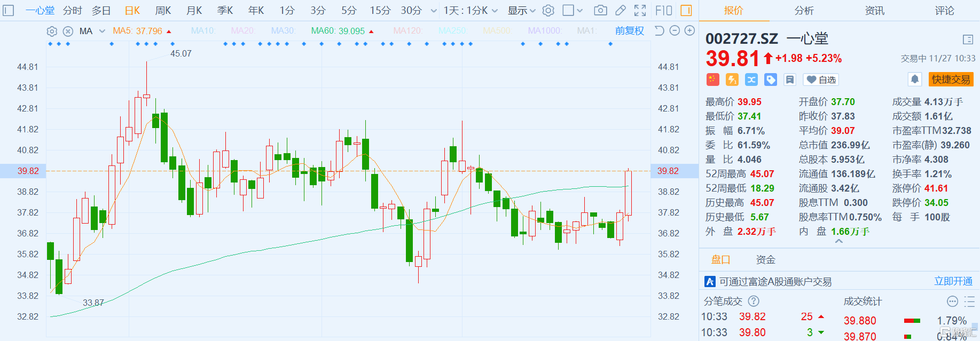Click the blue tag icon
This screenshot has width=980, height=341.
[x=771, y=80]
